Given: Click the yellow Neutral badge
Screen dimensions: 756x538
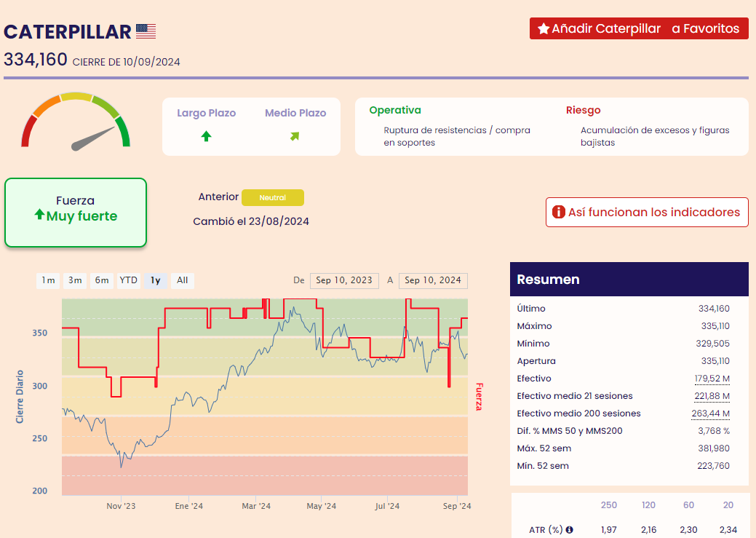Looking at the screenshot, I should click(273, 197).
